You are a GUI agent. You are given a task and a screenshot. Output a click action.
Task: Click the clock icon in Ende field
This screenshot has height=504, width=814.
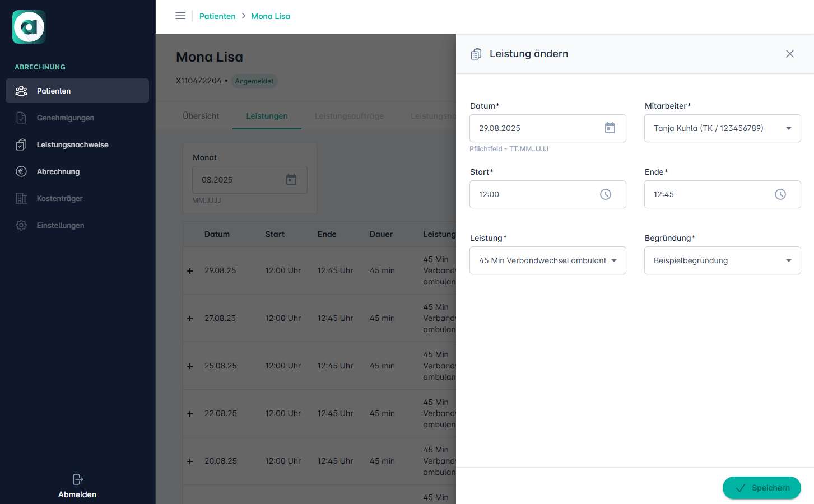780,194
